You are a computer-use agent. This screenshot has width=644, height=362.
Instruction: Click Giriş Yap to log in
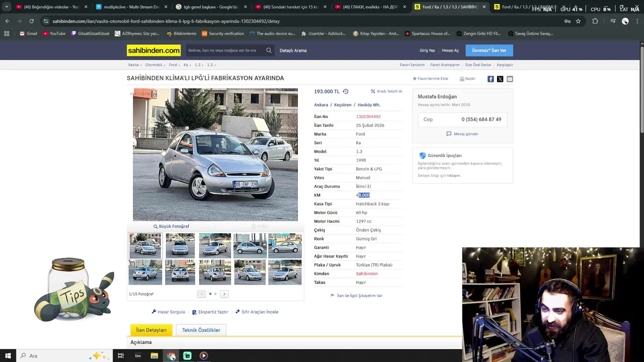(x=427, y=50)
